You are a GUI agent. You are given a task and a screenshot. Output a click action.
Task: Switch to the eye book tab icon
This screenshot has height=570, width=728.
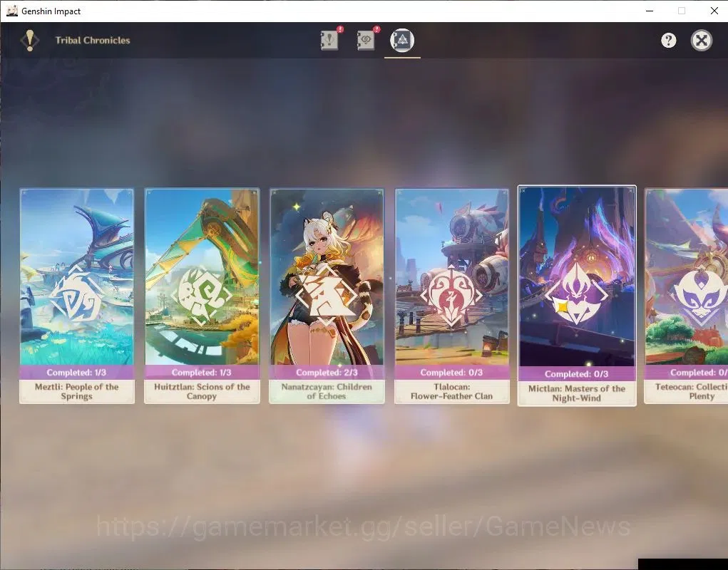point(366,40)
